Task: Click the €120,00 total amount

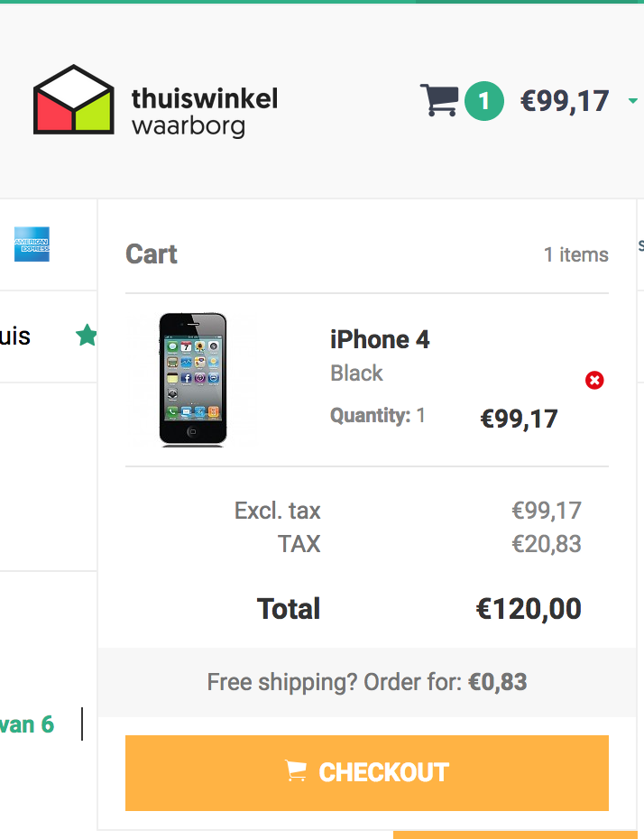Action: [529, 609]
